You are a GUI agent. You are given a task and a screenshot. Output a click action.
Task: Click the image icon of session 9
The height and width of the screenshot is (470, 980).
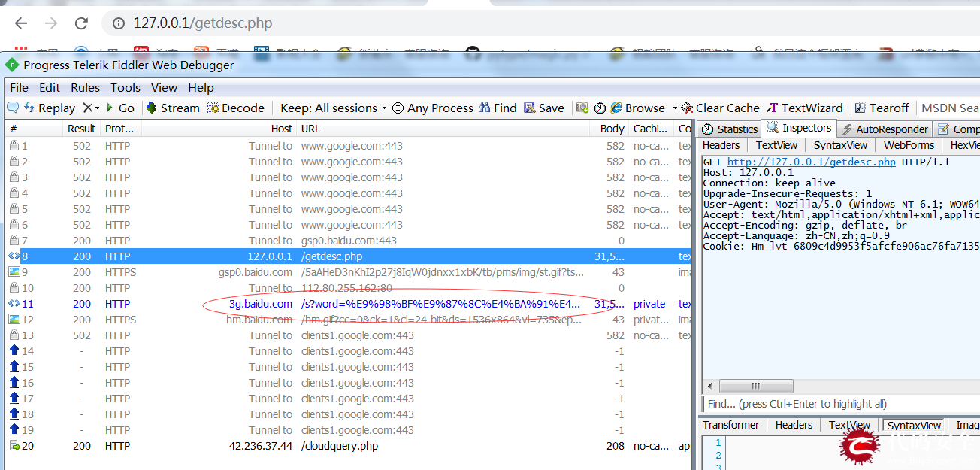pos(14,272)
